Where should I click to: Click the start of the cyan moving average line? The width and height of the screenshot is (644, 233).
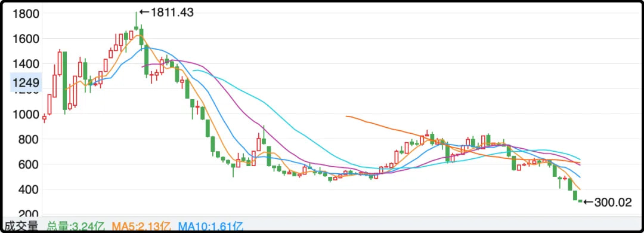point(193,70)
